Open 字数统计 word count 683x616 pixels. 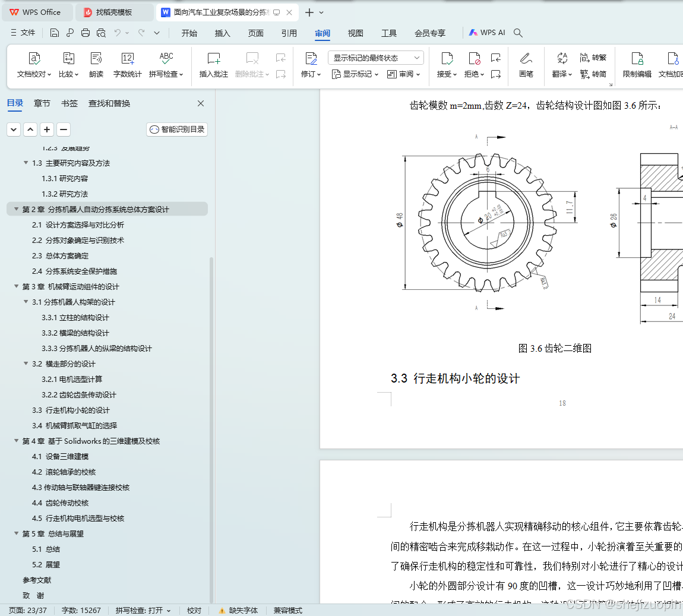127,65
